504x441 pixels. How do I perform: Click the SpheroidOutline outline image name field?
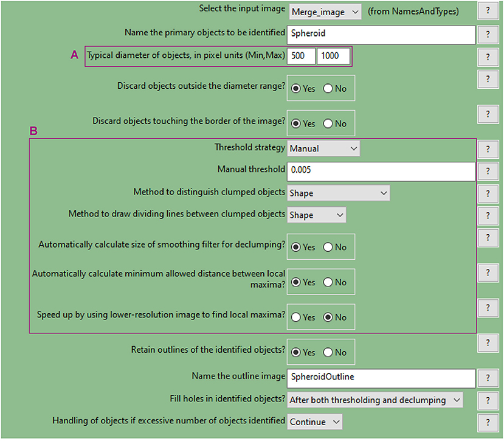pos(381,378)
